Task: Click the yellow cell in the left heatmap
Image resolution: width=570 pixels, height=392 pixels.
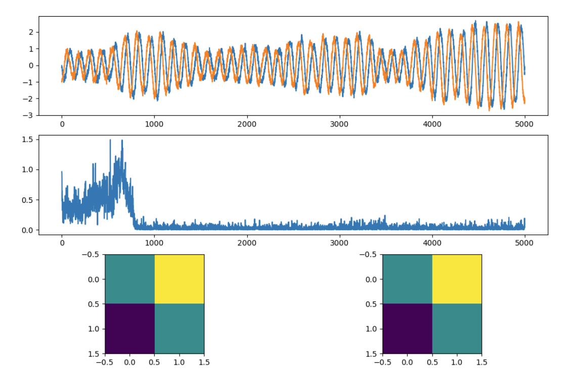Action: pos(179,279)
